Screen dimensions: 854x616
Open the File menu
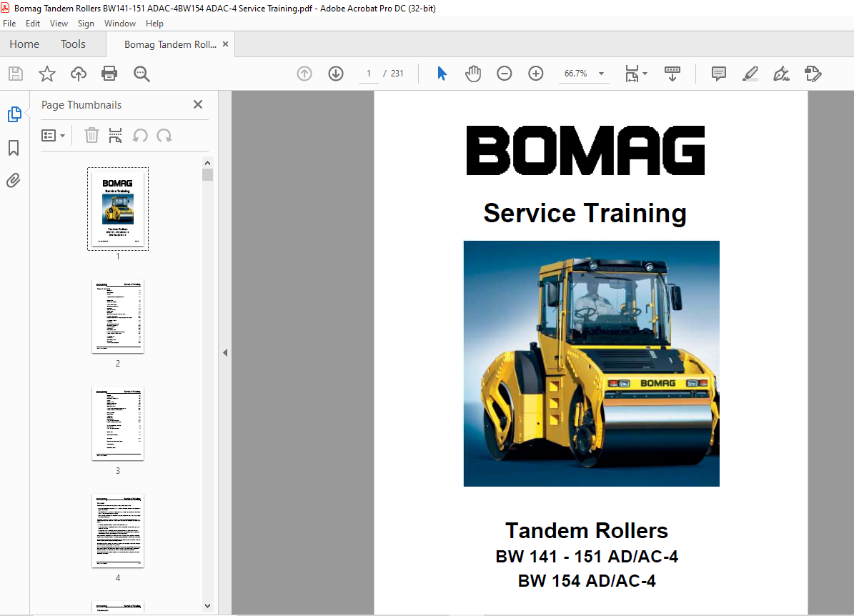tap(9, 24)
